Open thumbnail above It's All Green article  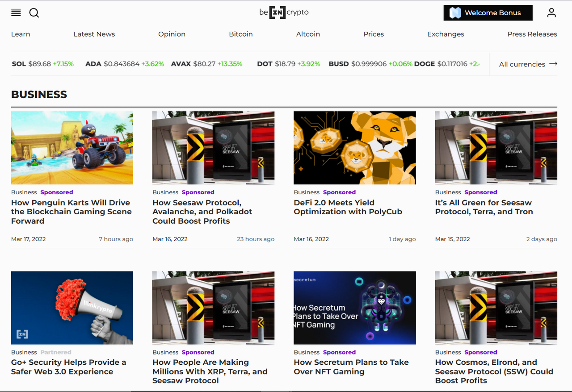[496, 148]
